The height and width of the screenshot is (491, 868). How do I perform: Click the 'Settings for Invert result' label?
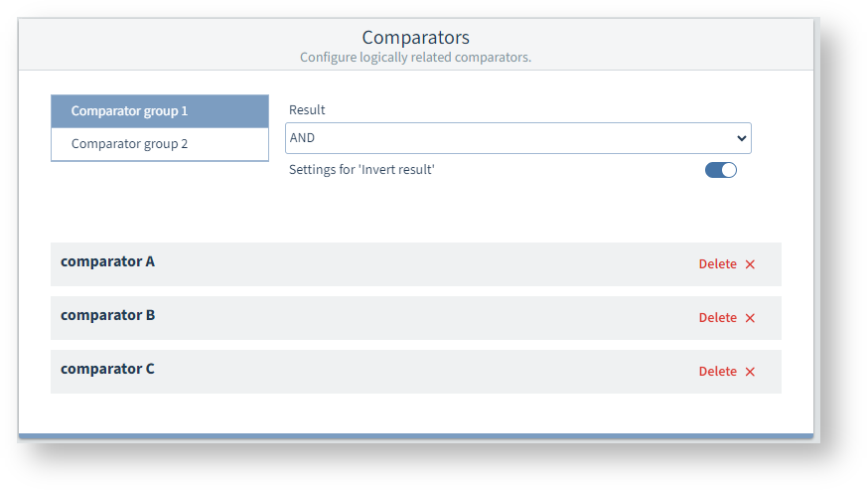click(362, 170)
